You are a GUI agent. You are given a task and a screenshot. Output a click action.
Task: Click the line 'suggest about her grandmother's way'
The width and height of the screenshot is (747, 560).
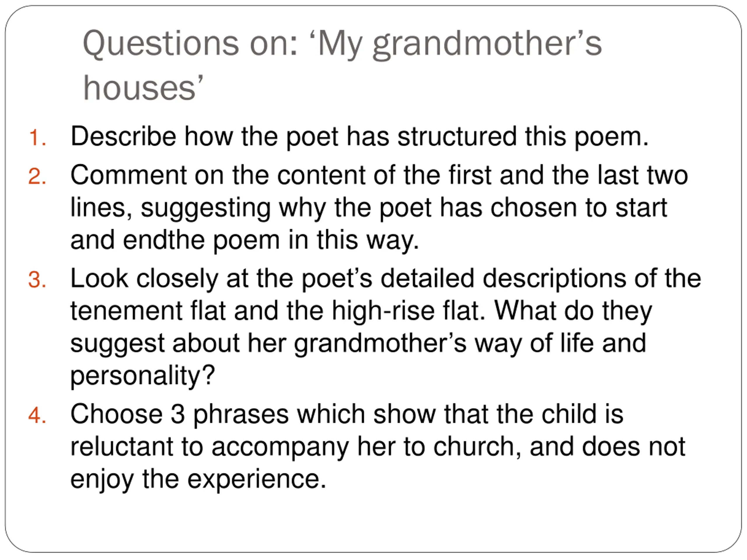pyautogui.click(x=358, y=344)
